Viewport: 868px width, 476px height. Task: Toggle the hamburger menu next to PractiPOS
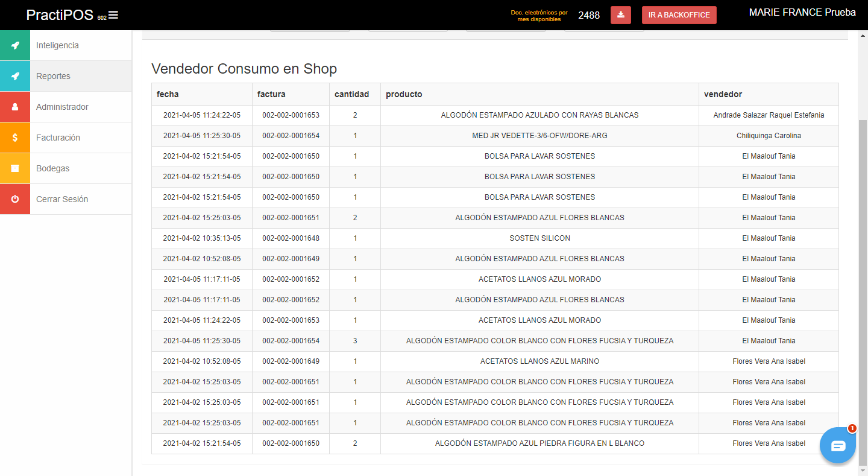click(113, 15)
